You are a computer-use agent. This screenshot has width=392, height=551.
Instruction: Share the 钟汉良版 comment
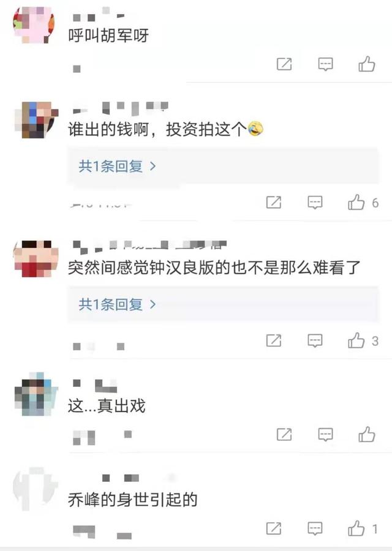pyautogui.click(x=274, y=340)
